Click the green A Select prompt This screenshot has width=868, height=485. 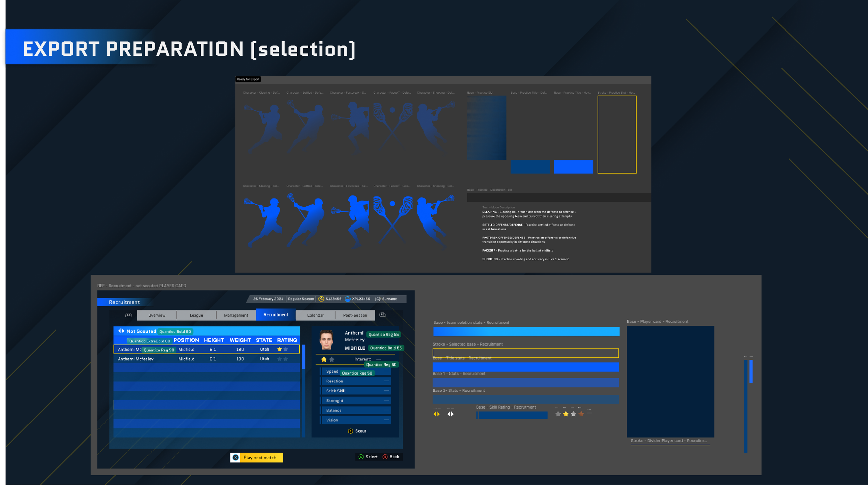click(368, 457)
